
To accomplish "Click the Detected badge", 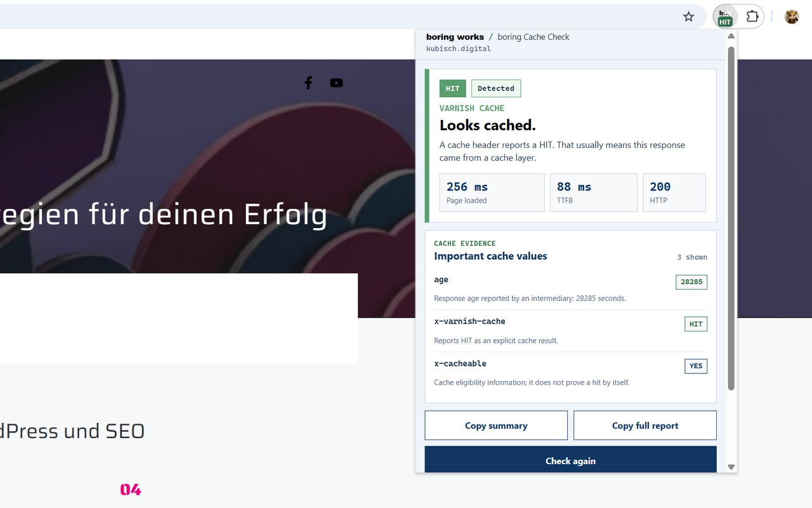I will tap(496, 88).
